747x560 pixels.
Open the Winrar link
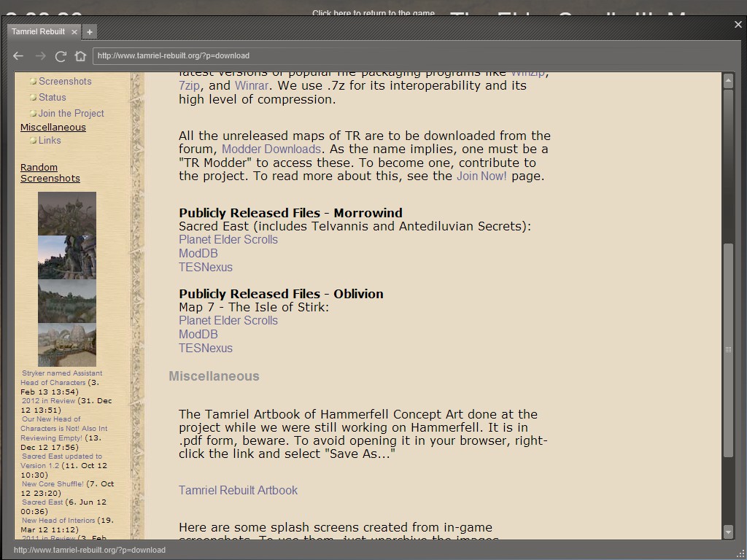(251, 86)
